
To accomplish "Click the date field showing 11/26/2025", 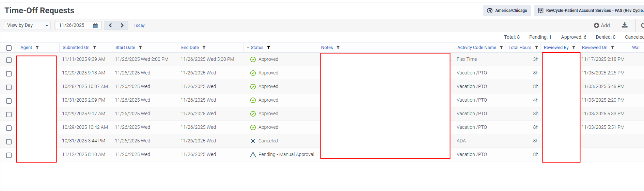I will [72, 25].
